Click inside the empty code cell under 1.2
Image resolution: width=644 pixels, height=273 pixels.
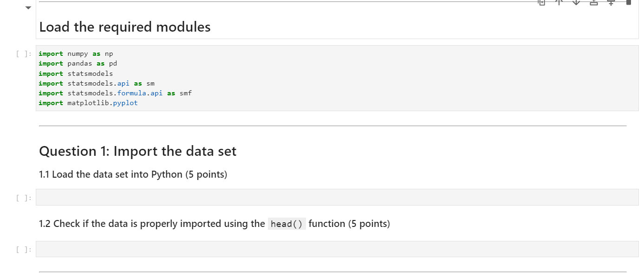[325, 249]
